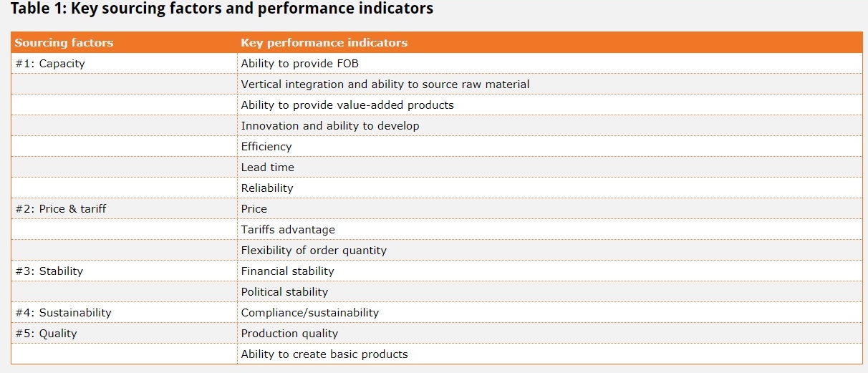Image resolution: width=868 pixels, height=373 pixels.
Task: Select the "Sourcing factors" column header
Action: (64, 43)
